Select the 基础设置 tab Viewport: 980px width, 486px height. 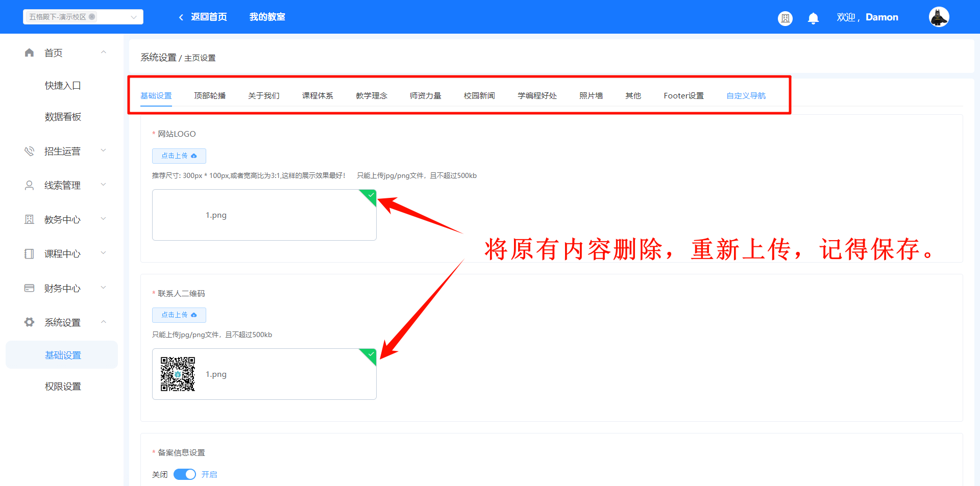(x=156, y=96)
